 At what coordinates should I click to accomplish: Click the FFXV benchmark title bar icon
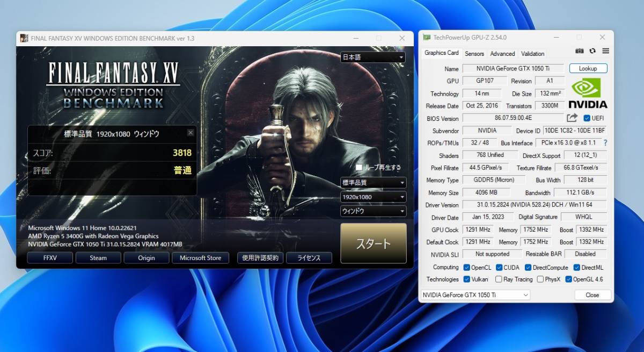(24, 38)
